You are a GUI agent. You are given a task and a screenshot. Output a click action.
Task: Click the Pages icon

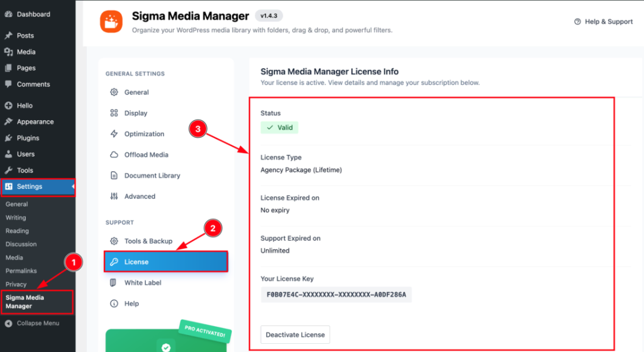(8, 68)
